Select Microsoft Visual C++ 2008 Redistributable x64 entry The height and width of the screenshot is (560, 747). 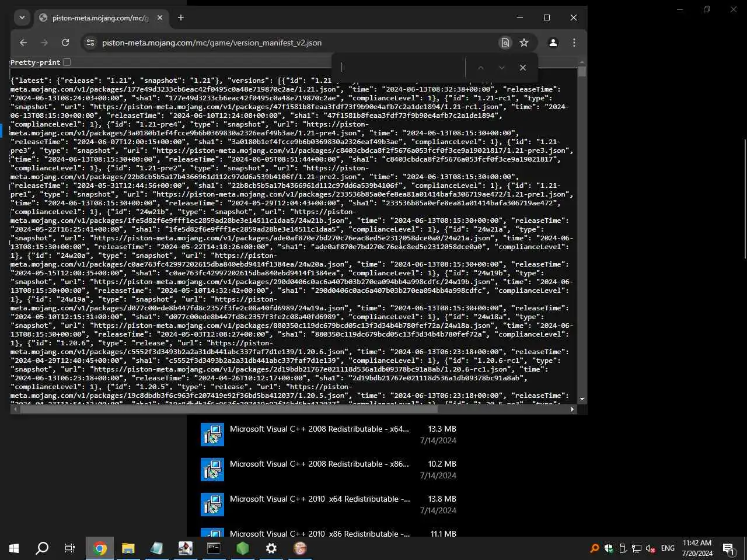point(329,435)
